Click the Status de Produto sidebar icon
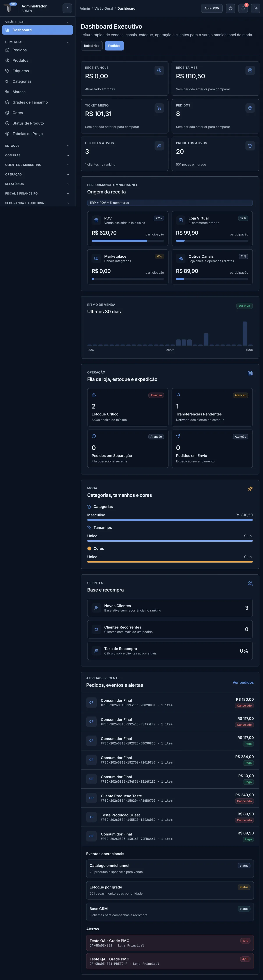Image resolution: width=263 pixels, height=980 pixels. [x=7, y=123]
